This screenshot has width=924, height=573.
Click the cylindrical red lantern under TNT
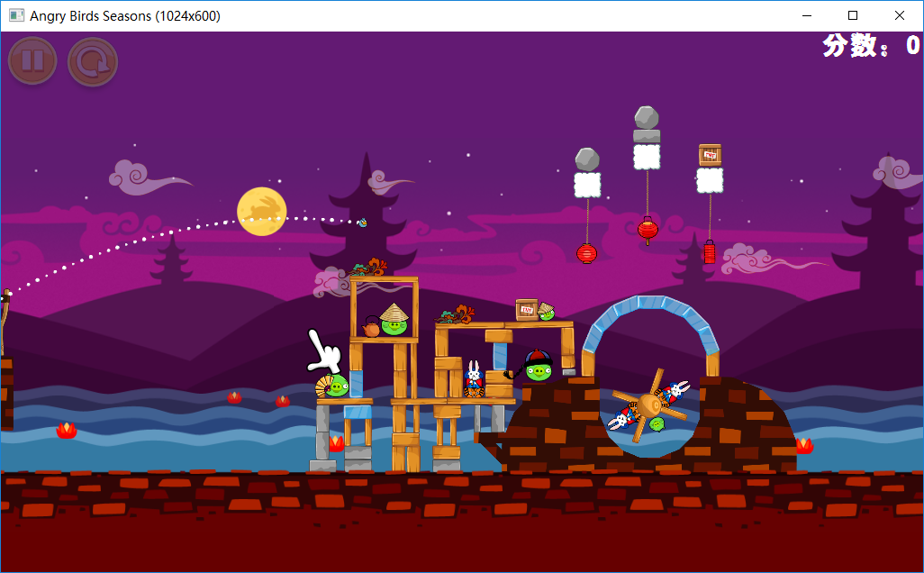click(710, 251)
